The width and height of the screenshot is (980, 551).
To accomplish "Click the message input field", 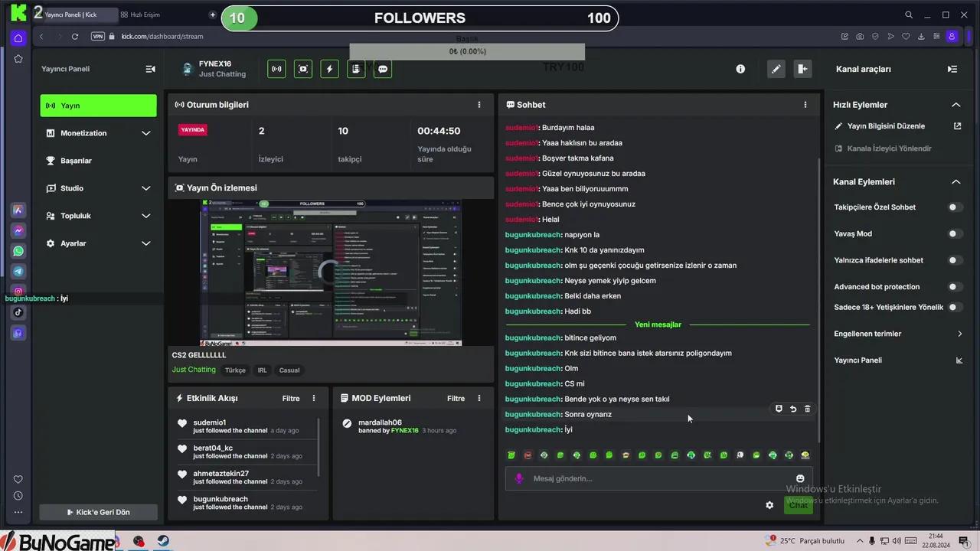I will [658, 478].
